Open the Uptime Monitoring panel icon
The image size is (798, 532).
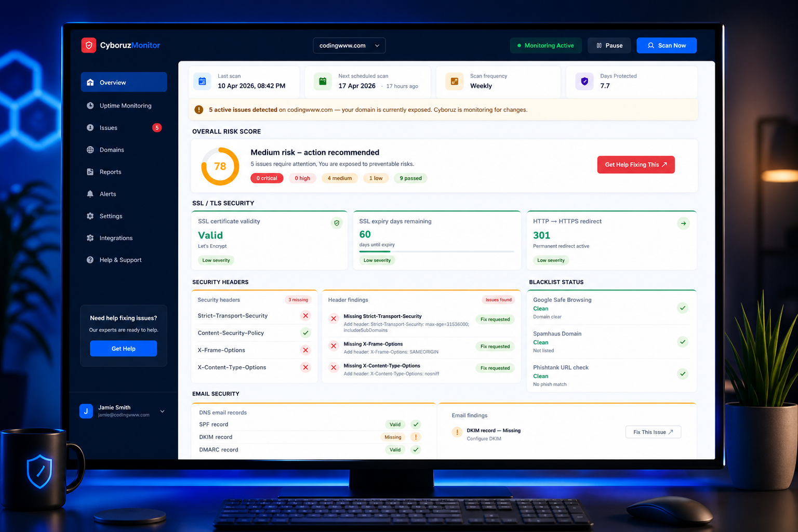(x=90, y=105)
